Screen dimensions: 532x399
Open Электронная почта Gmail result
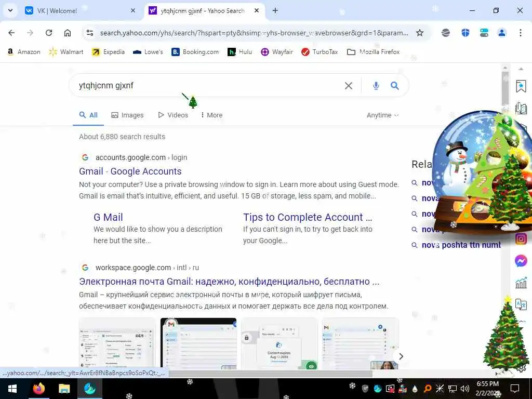tap(229, 282)
